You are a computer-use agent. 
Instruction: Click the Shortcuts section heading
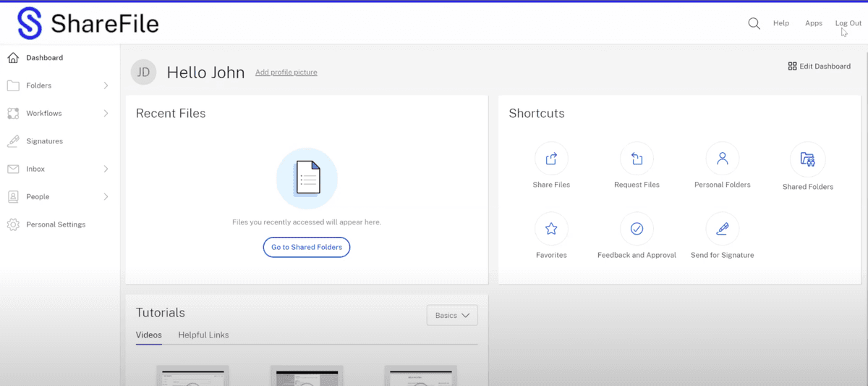click(x=537, y=114)
